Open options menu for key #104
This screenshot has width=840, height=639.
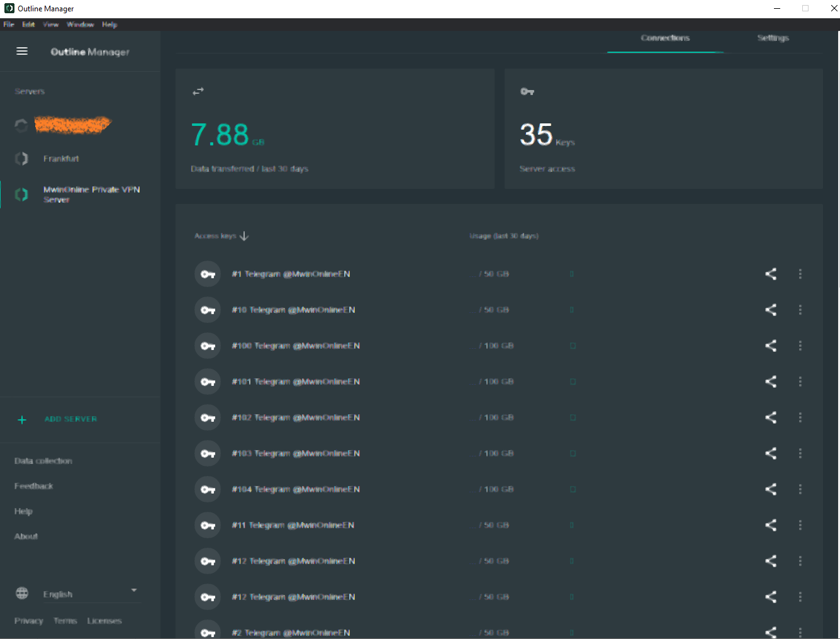tap(800, 489)
